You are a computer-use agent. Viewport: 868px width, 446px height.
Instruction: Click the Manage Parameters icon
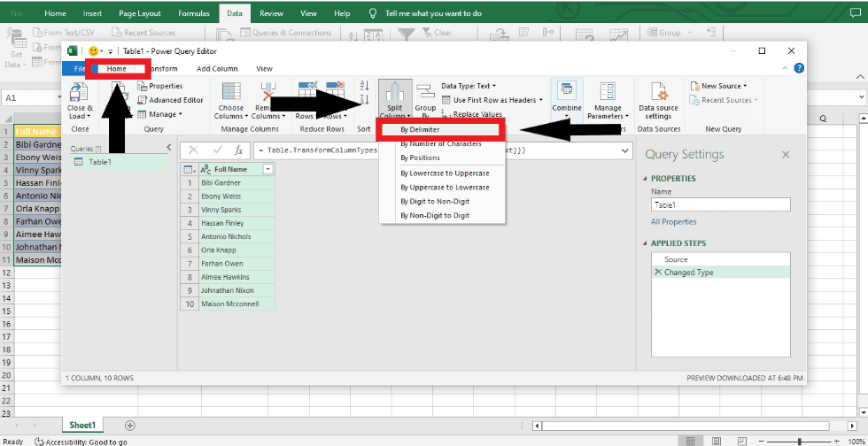(608, 93)
